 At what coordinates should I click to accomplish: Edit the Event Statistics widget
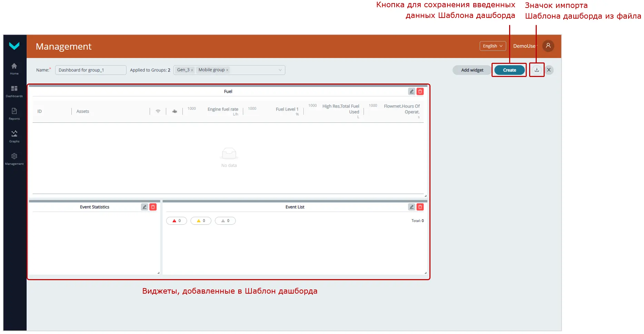[145, 207]
